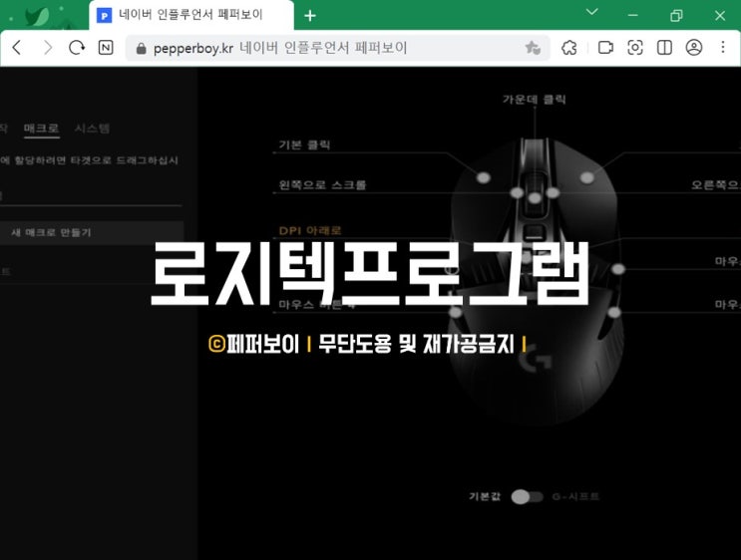Toggle the 기본값 / G-시프트 switch
Viewport: 741px width, 560px height.
tap(527, 497)
